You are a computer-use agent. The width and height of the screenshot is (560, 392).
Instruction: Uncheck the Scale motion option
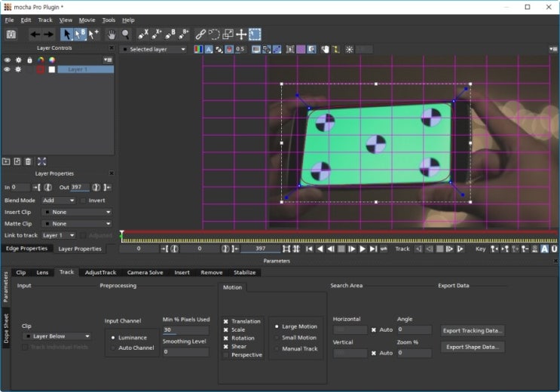225,330
